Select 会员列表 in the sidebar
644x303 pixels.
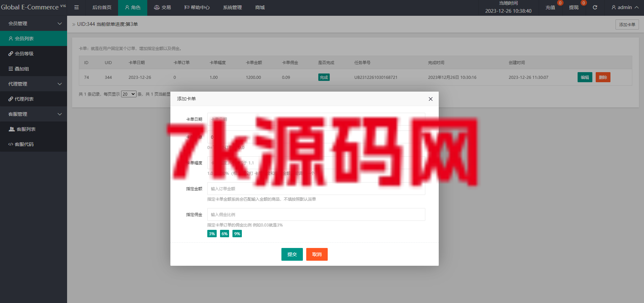(x=34, y=39)
